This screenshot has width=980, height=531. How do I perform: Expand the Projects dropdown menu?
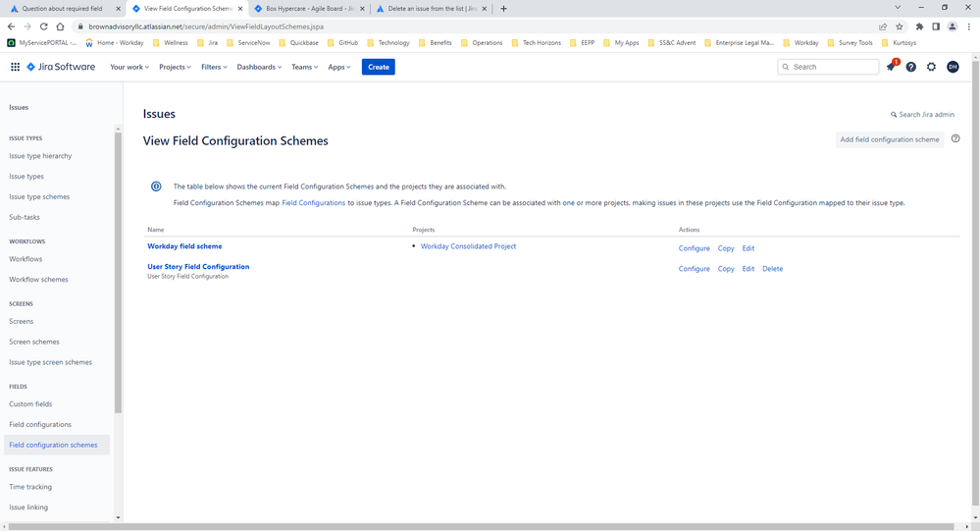175,67
